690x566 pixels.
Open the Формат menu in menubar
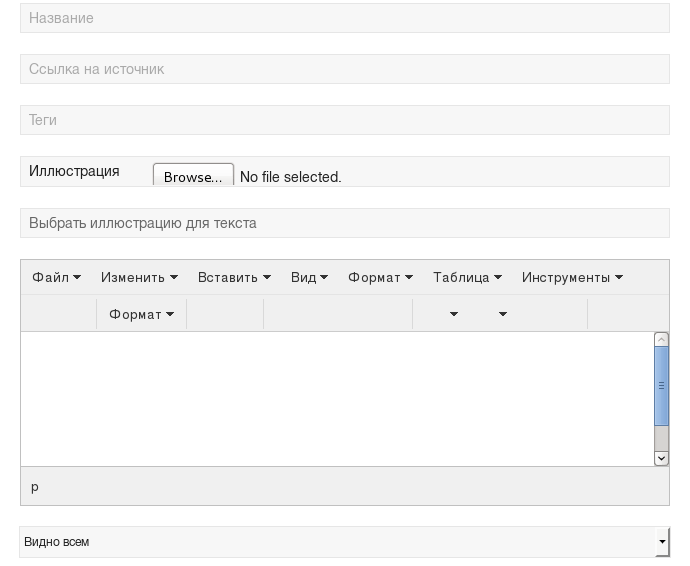coord(380,277)
